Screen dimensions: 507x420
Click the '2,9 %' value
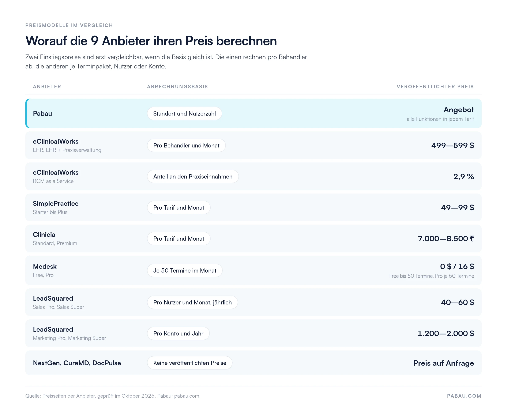pyautogui.click(x=463, y=176)
